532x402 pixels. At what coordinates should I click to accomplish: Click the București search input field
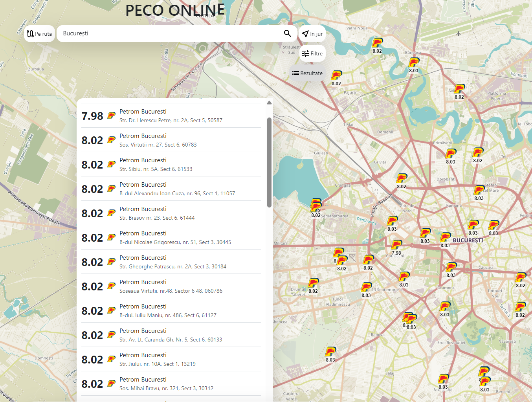click(169, 34)
